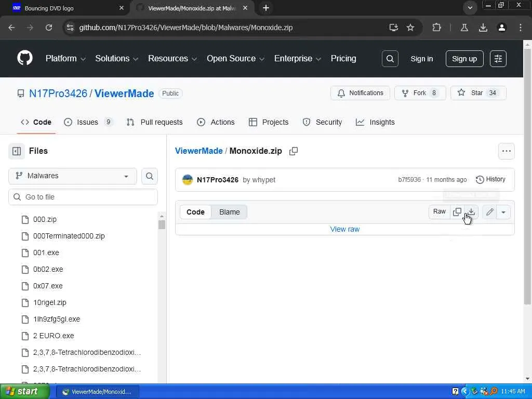Download raw file with the download icon
Screen dimensions: 532x399
tap(471, 212)
